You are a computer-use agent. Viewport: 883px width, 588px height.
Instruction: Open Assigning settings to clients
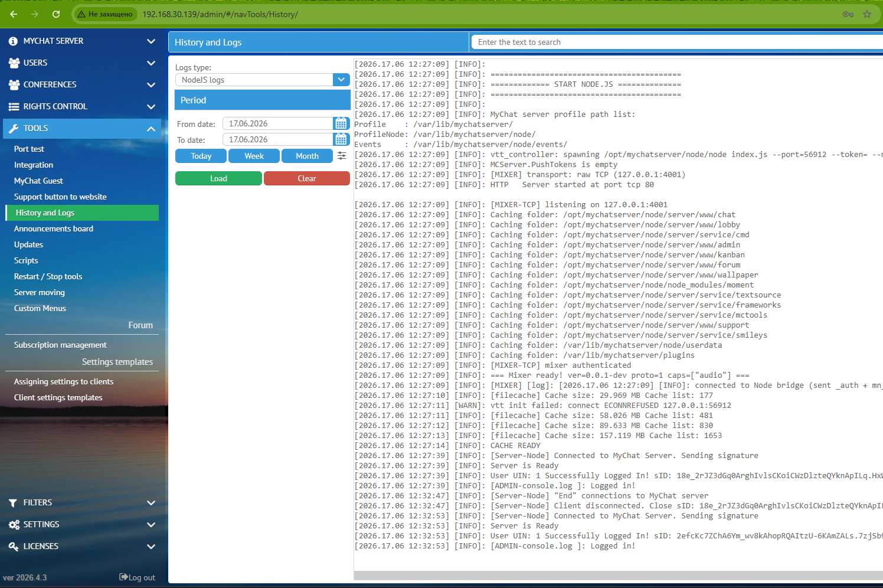point(64,382)
